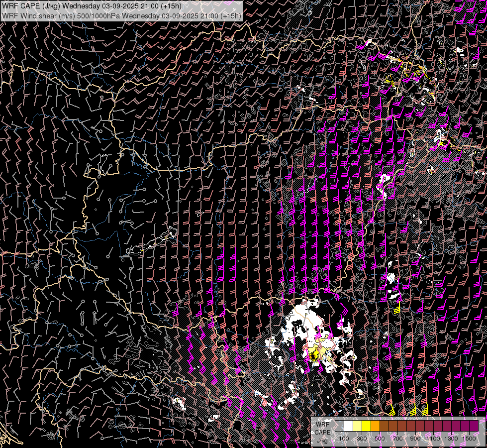Click the orange 400 J/kg legend swatch
Viewport: 487px width, 448px height.
pos(375,426)
